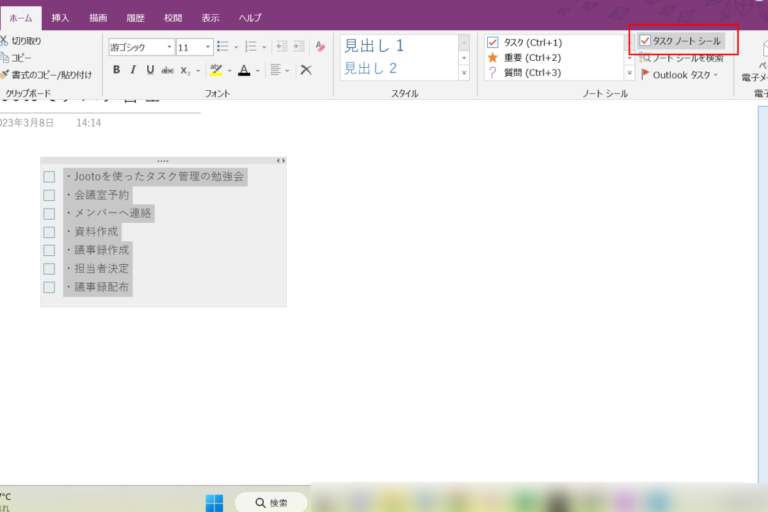Open the 挿入 tab
The width and height of the screenshot is (768, 512).
coord(60,18)
